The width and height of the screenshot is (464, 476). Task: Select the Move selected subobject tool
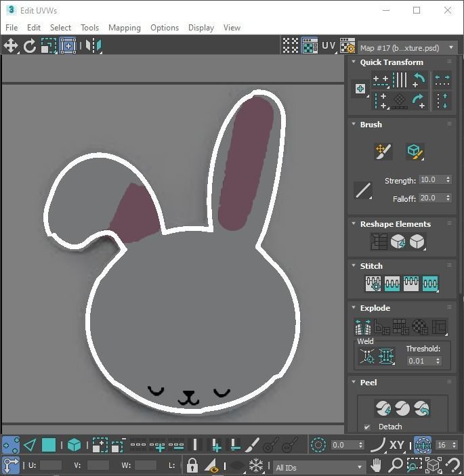coord(11,46)
